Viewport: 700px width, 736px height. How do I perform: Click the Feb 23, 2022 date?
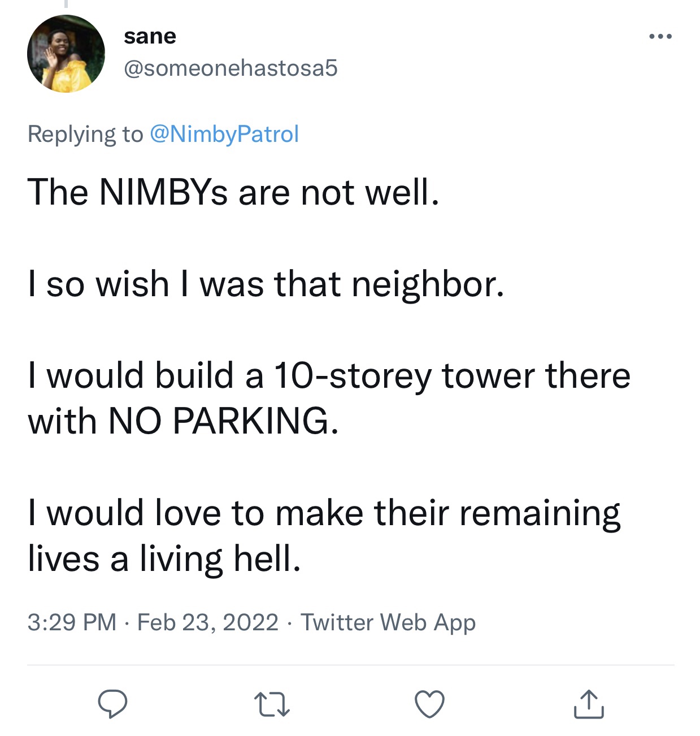(207, 622)
